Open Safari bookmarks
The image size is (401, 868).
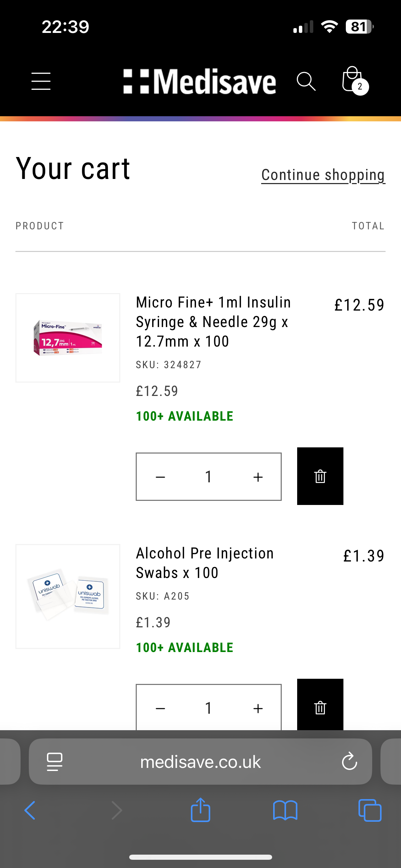(285, 810)
